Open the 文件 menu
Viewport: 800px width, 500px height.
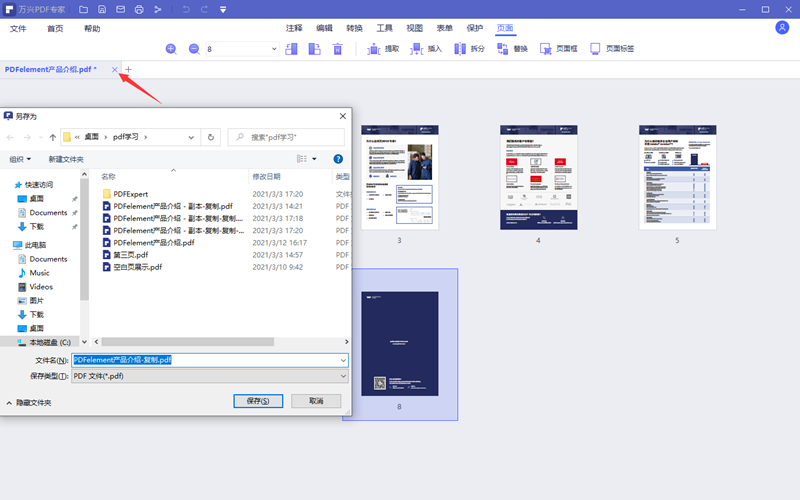(18, 28)
